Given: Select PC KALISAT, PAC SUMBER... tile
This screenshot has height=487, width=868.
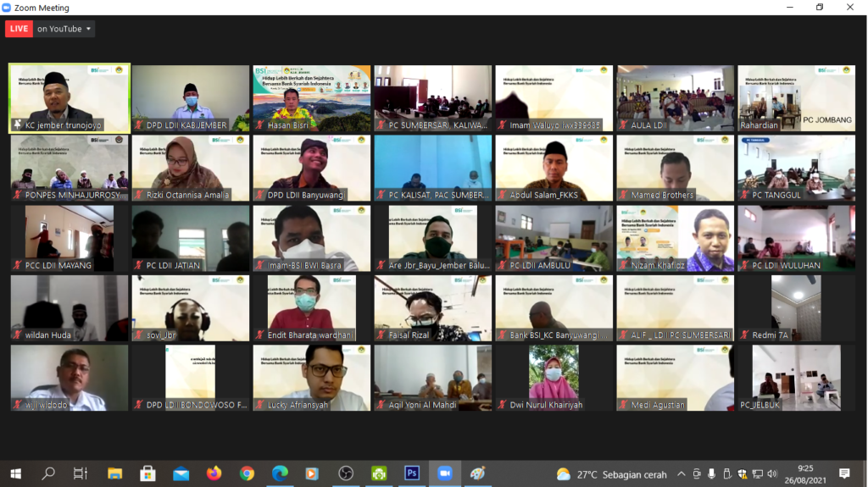Looking at the screenshot, I should tap(433, 169).
